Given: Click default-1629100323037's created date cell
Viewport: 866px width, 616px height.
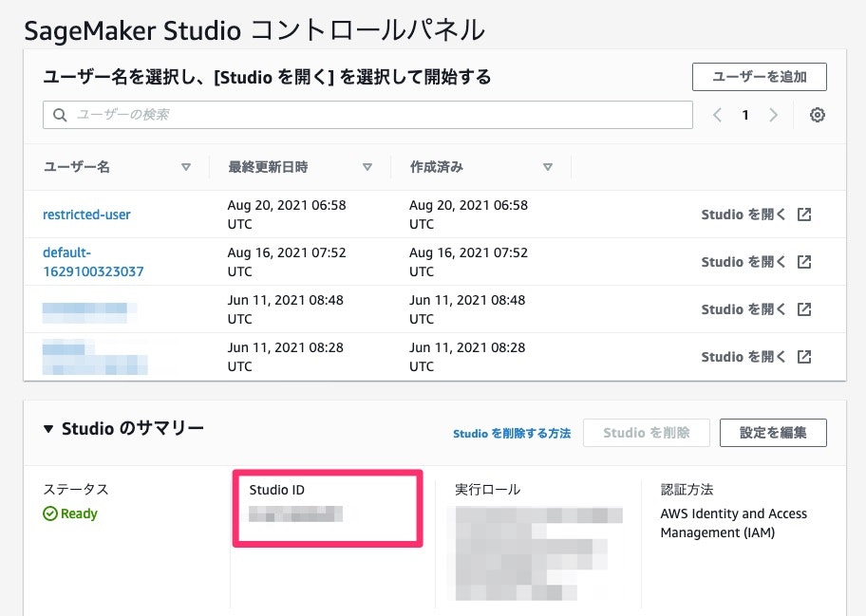Looking at the screenshot, I should [468, 262].
